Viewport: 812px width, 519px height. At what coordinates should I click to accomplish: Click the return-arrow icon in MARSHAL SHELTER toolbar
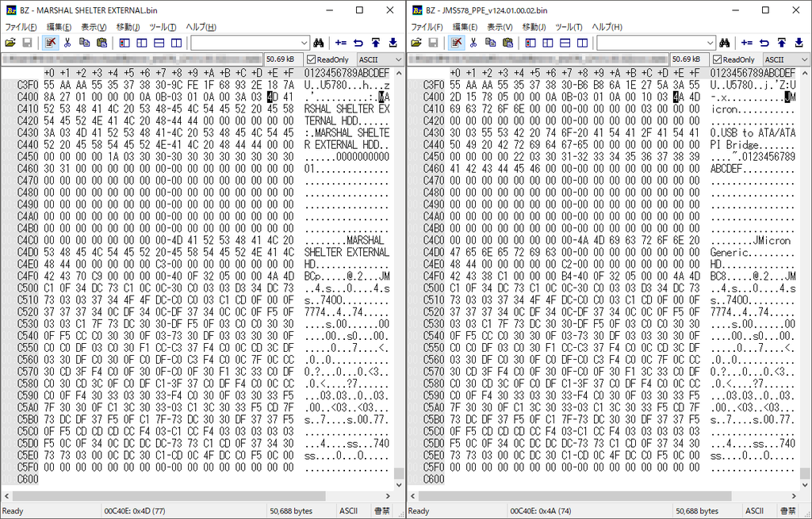[358, 43]
